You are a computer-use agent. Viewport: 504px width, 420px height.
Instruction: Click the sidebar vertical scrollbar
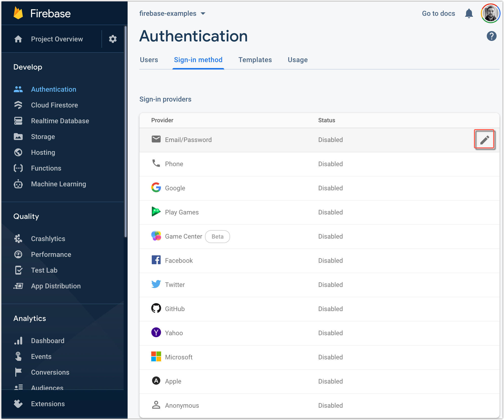pyautogui.click(x=126, y=132)
